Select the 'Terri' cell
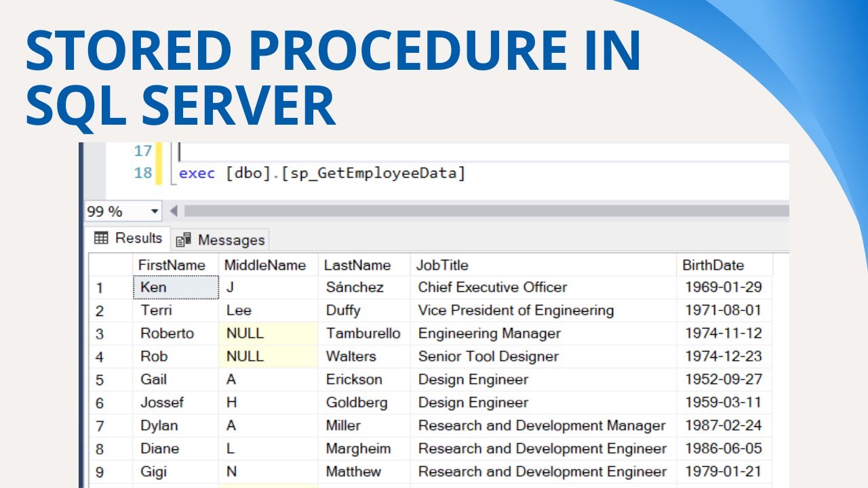Viewport: 868px width, 488px height. tap(176, 310)
